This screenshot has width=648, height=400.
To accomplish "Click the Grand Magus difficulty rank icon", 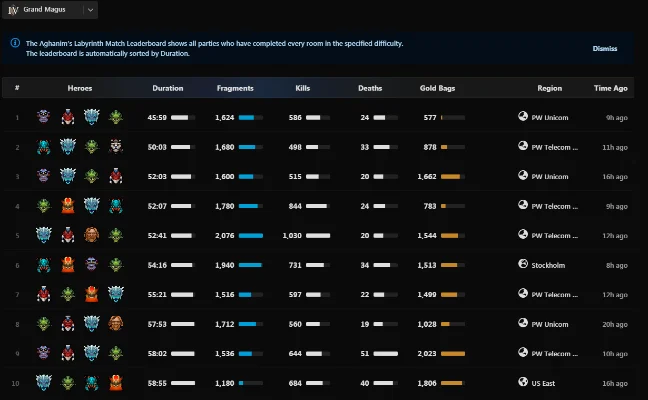I will pos(13,10).
